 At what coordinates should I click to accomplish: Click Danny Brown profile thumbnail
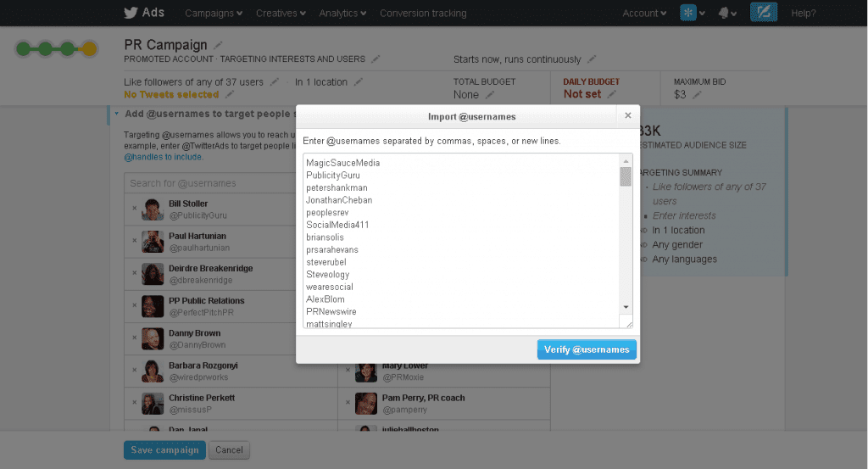(x=153, y=339)
